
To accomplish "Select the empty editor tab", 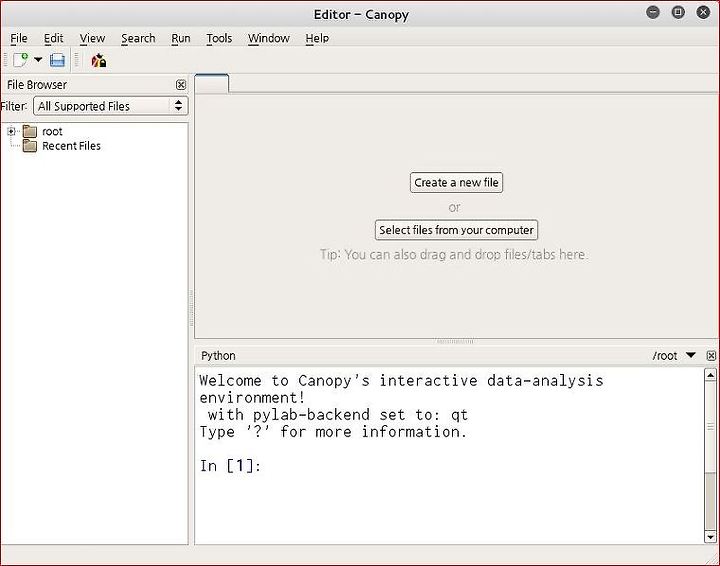I will click(x=212, y=84).
